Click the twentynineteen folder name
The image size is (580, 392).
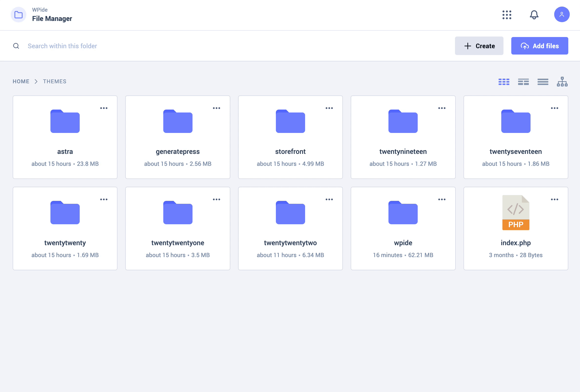403,152
